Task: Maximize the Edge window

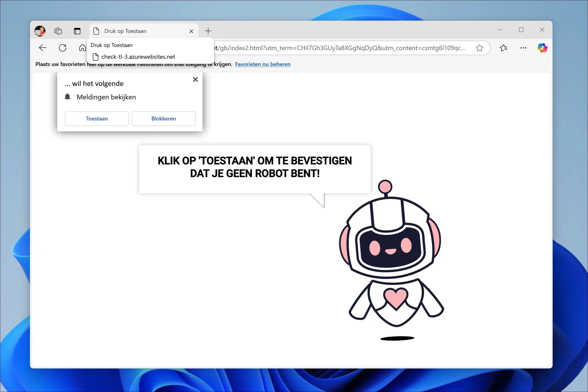Action: [521, 30]
